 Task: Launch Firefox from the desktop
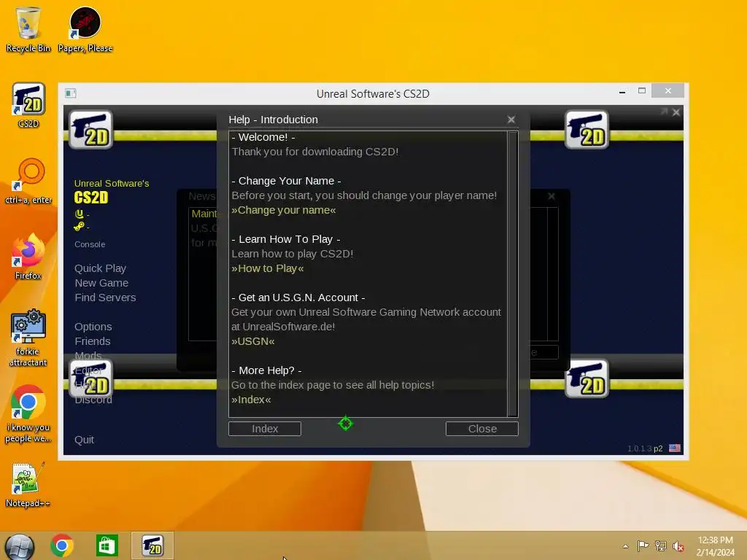28,257
